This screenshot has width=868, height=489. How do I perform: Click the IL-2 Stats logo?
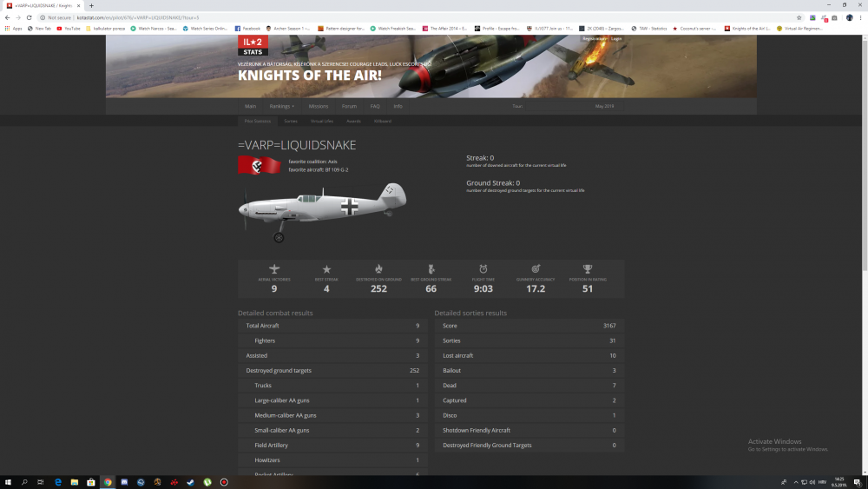click(x=253, y=46)
